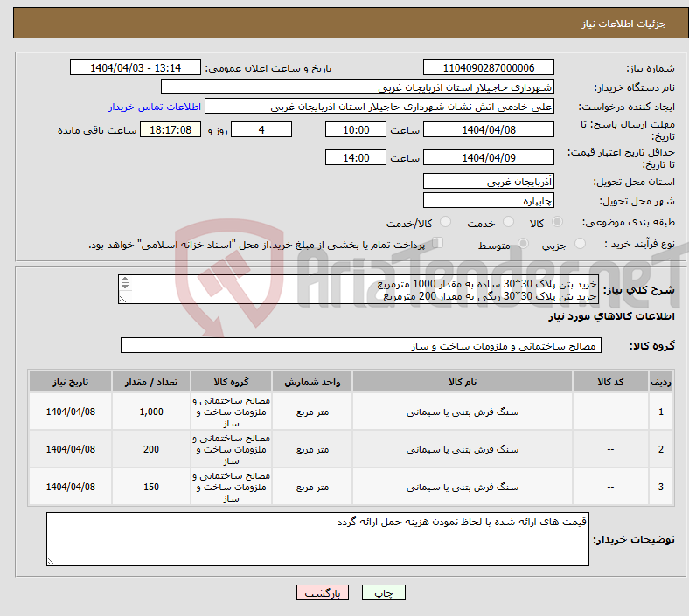Click the price validity date 1404/04/09 field
Image resolution: width=689 pixels, height=616 pixels.
(x=488, y=157)
